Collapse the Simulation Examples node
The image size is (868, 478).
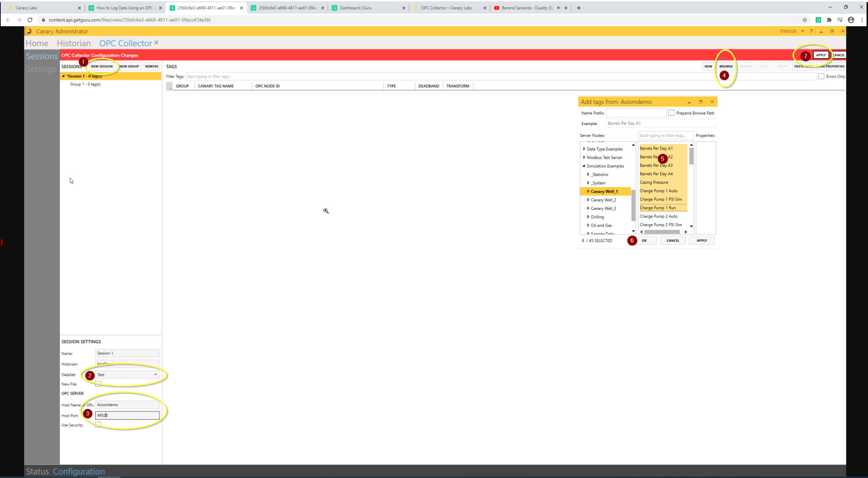coord(584,166)
